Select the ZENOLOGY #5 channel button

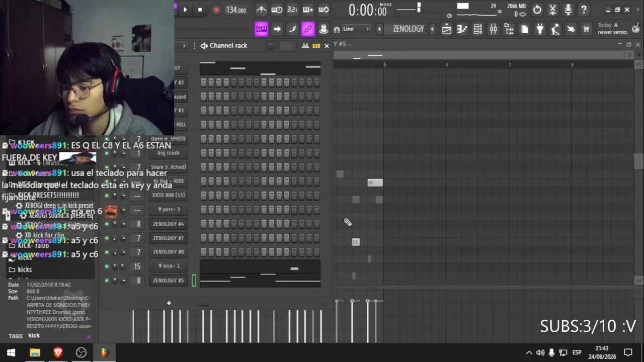tap(169, 281)
